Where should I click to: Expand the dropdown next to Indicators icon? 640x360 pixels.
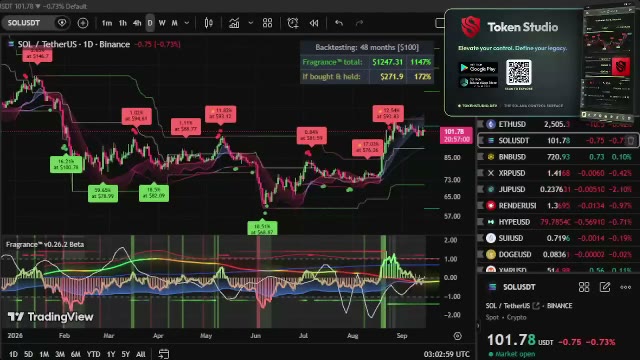251,23
